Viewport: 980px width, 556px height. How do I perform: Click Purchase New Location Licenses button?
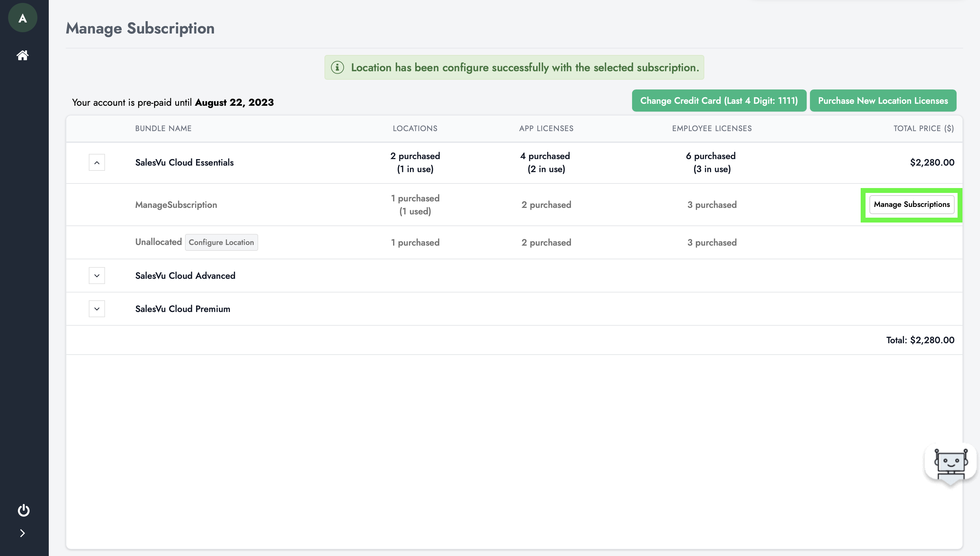[883, 100]
